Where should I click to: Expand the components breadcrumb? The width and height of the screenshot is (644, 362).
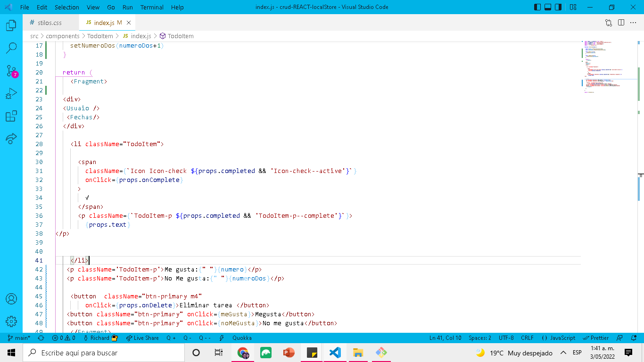63,36
